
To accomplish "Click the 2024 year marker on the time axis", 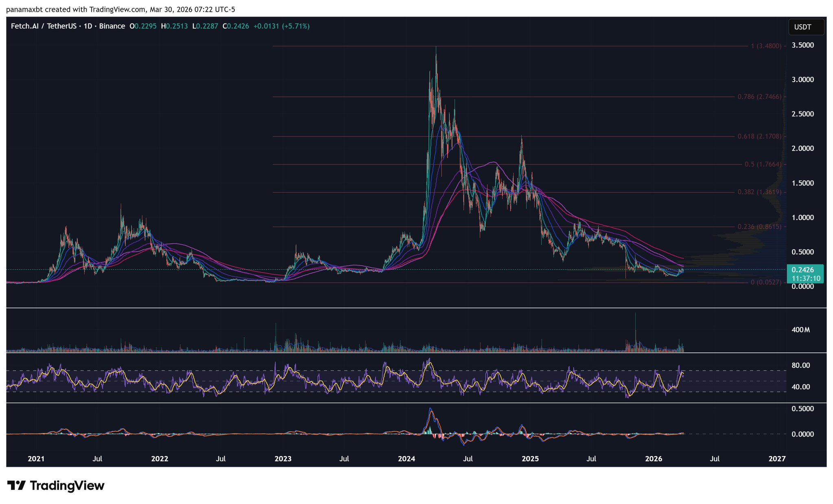I will tap(407, 459).
